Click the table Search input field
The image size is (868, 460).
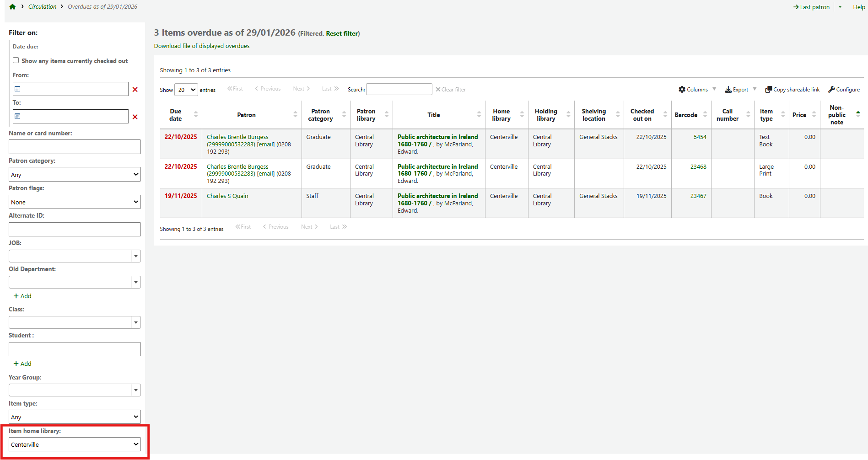tap(399, 90)
